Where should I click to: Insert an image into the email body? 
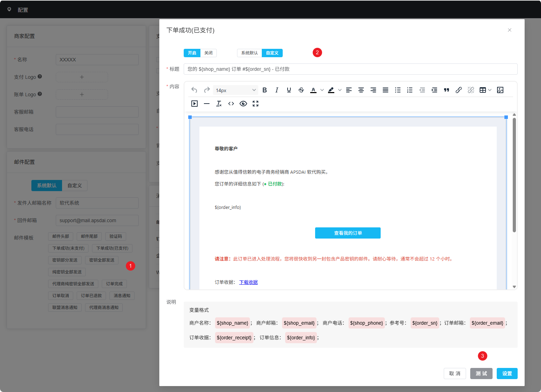coord(501,90)
